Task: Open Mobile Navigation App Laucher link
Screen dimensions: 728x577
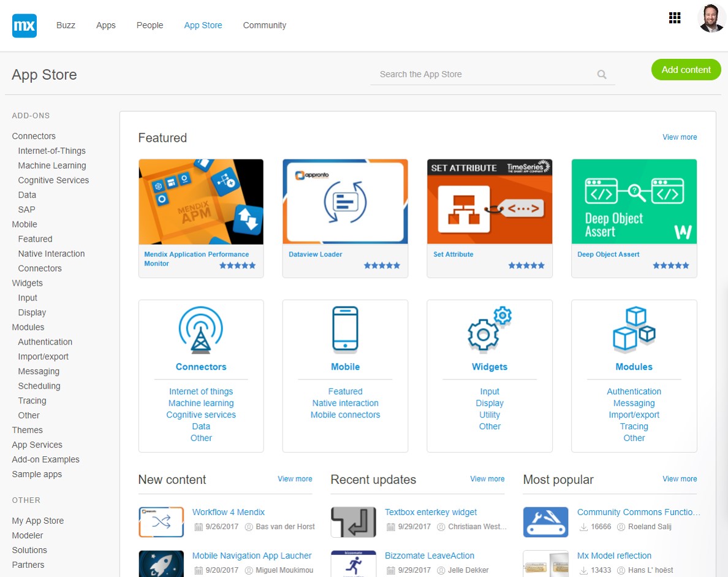Action: [252, 556]
